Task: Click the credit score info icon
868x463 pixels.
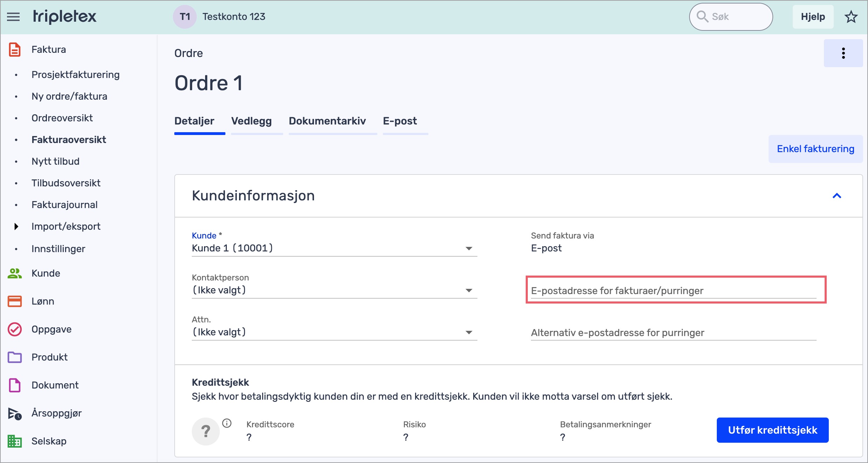Action: [x=227, y=423]
